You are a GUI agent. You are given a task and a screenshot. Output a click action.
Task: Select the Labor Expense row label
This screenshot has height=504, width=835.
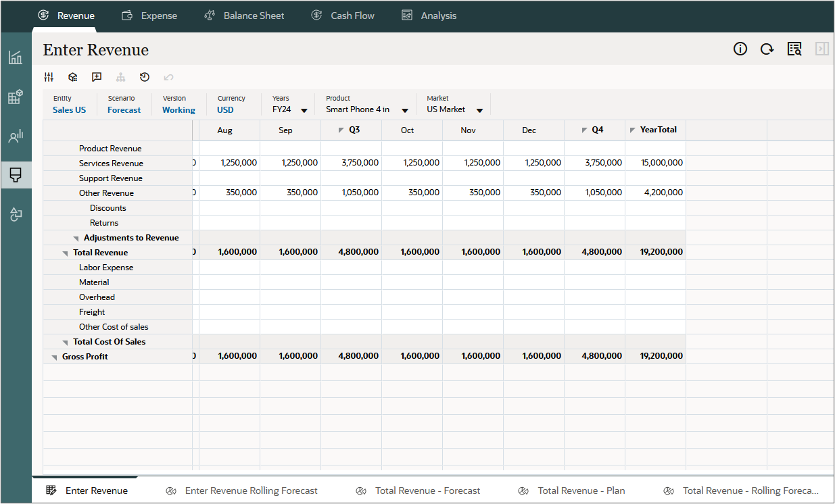pos(106,267)
